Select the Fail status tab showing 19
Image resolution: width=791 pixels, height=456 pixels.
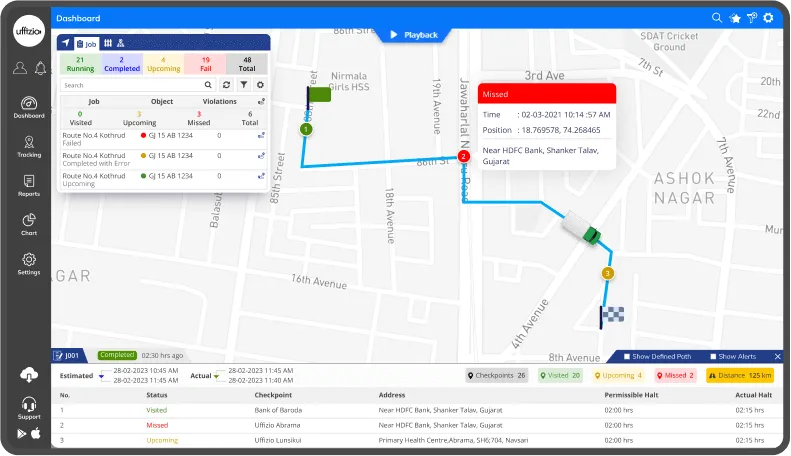click(204, 65)
